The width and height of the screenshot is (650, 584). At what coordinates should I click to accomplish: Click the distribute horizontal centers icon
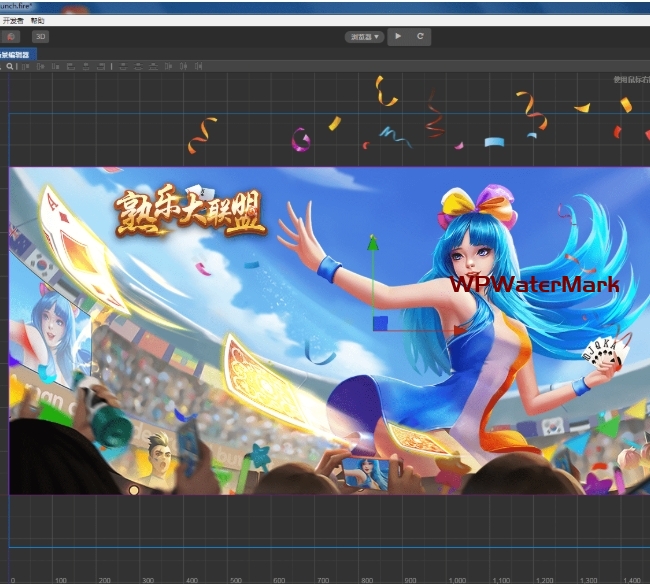184,66
